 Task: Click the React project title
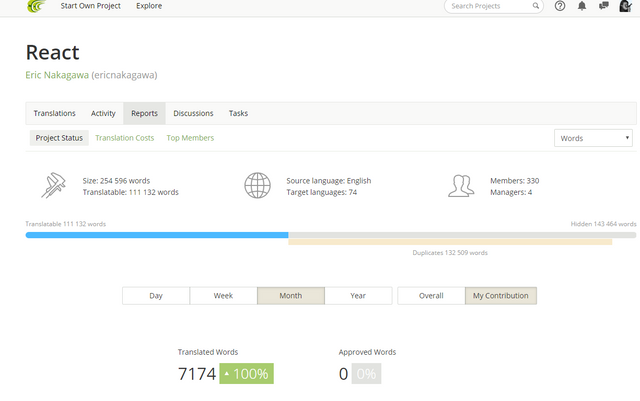click(52, 52)
